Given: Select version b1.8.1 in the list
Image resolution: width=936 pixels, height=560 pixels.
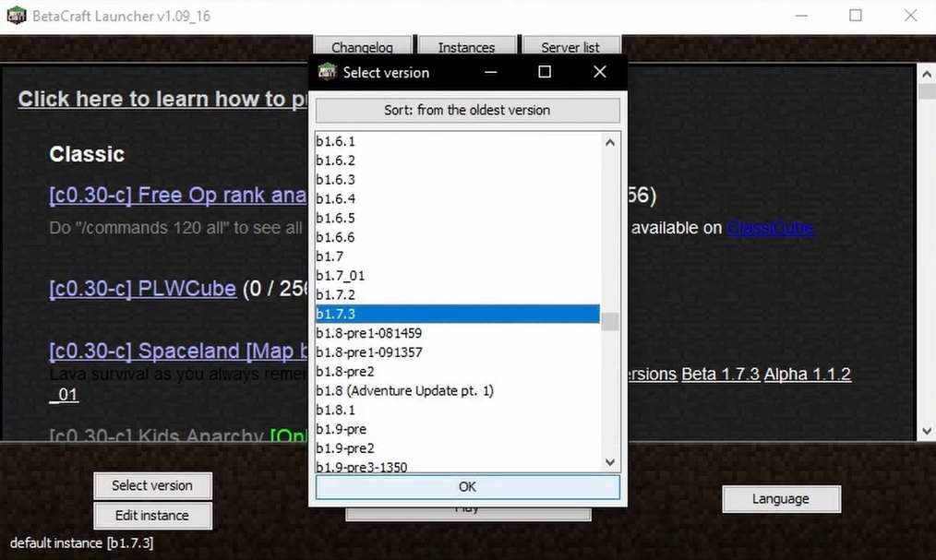Looking at the screenshot, I should click(x=336, y=410).
